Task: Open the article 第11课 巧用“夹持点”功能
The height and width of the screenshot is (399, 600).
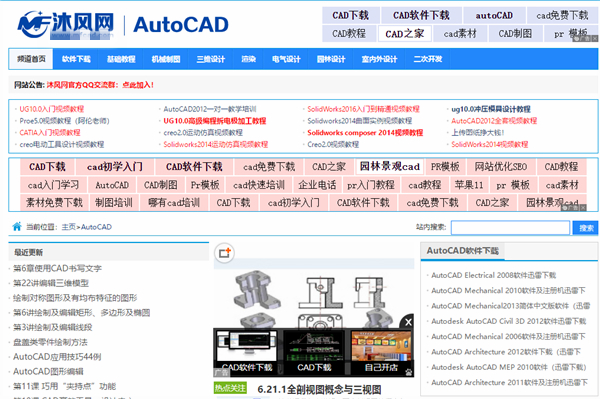Action: coord(64,386)
